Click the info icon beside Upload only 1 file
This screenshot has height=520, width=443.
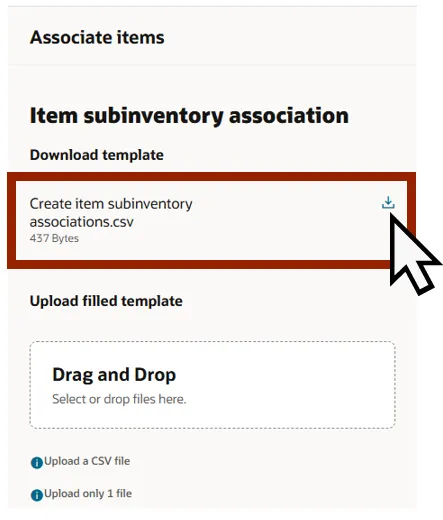tap(37, 495)
